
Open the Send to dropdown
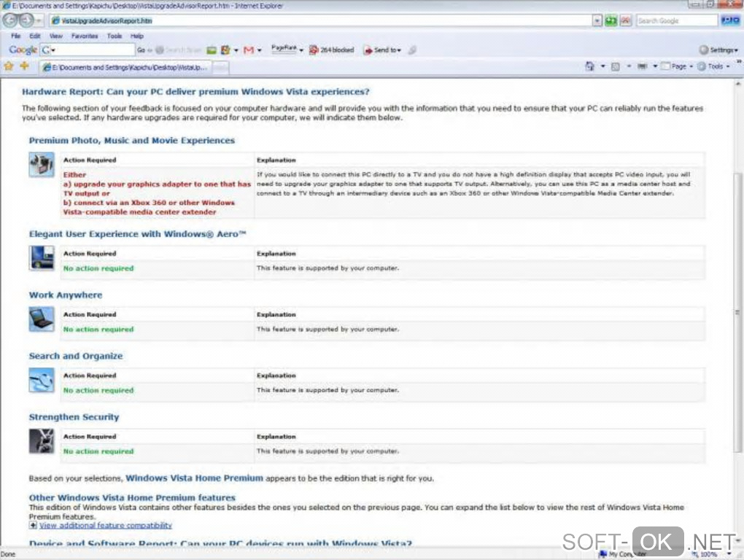coord(382,50)
